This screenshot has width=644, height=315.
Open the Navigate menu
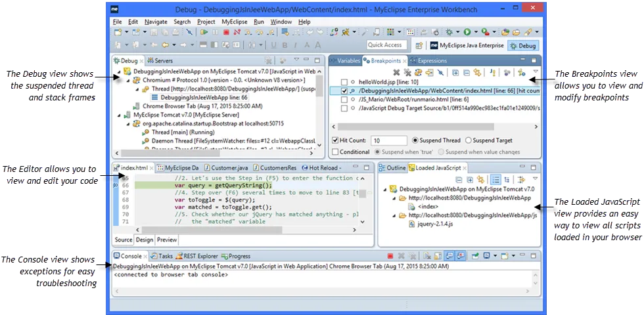click(156, 22)
